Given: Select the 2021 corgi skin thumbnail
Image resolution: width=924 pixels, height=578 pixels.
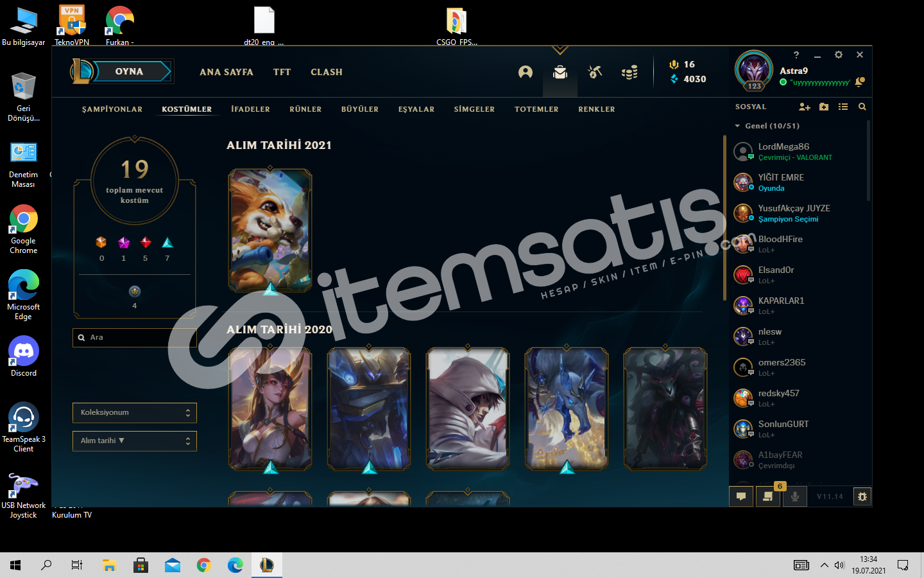Looking at the screenshot, I should pos(270,231).
